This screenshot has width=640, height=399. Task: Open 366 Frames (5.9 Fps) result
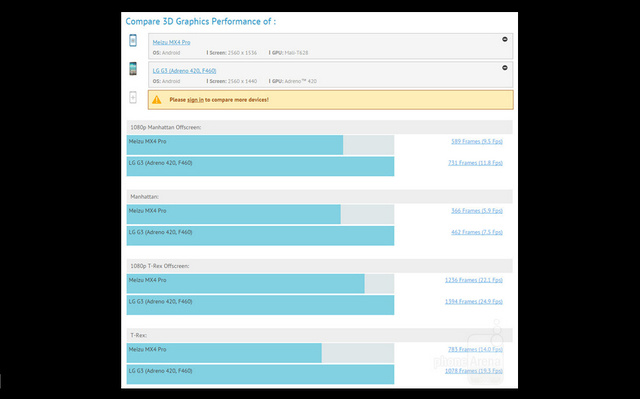click(x=477, y=211)
